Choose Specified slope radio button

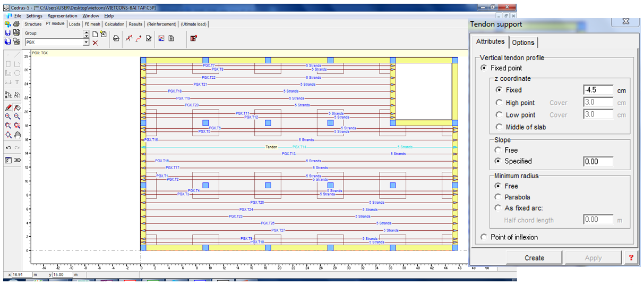click(x=497, y=161)
